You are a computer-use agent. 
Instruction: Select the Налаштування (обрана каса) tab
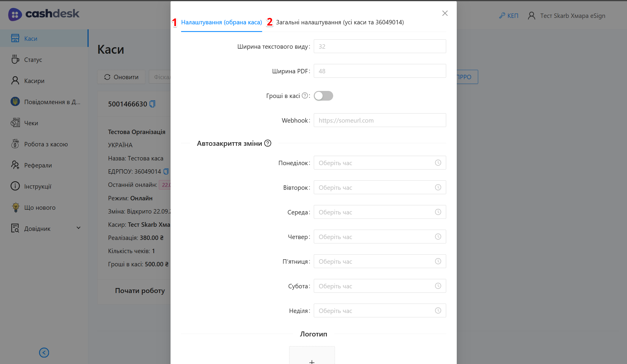pyautogui.click(x=221, y=22)
